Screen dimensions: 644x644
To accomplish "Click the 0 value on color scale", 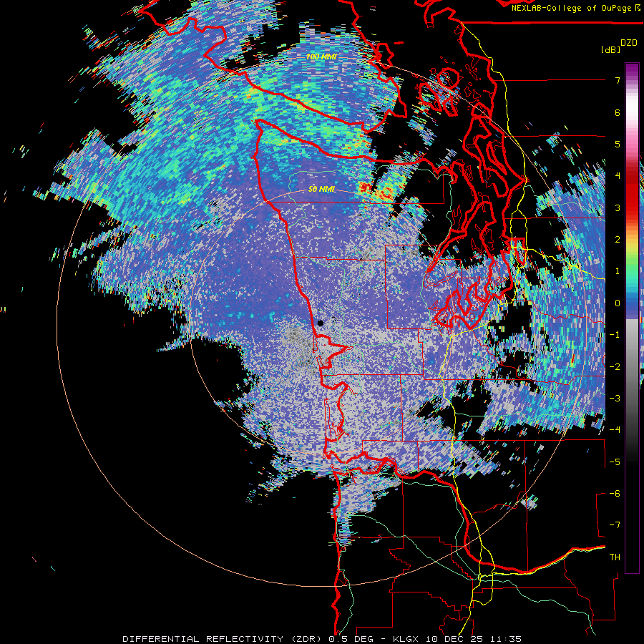I will pyautogui.click(x=618, y=303).
